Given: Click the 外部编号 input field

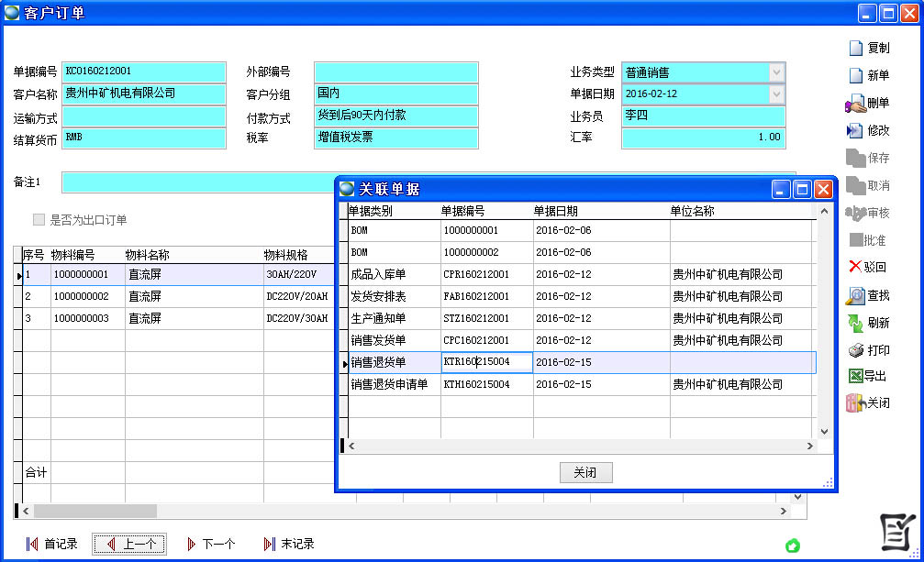Looking at the screenshot, I should pyautogui.click(x=395, y=72).
